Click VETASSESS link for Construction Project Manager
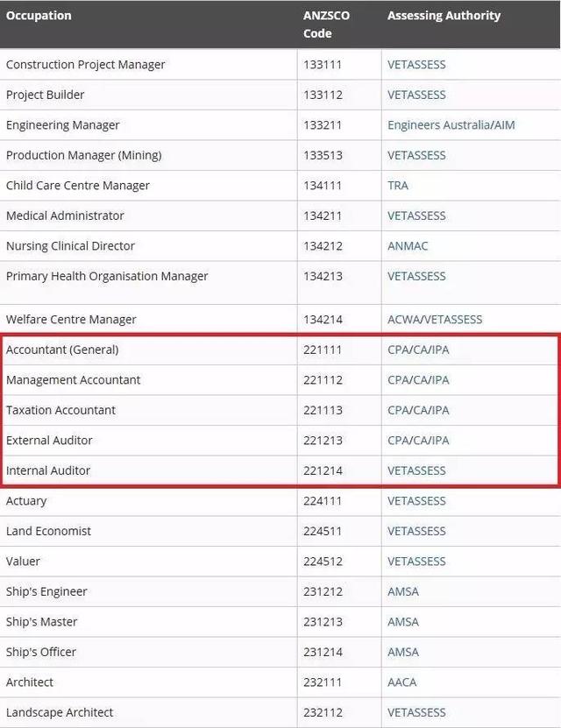Viewport: 561px width, 728px height. click(416, 65)
